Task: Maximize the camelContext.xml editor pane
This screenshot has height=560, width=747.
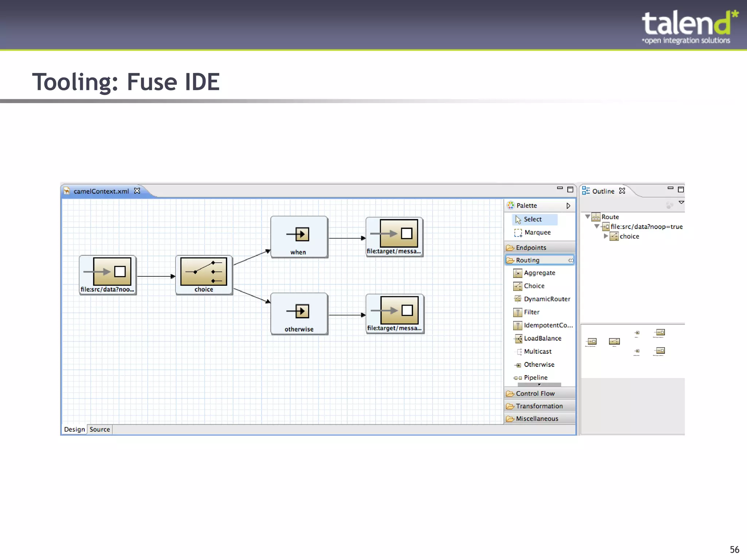Action: pos(570,190)
